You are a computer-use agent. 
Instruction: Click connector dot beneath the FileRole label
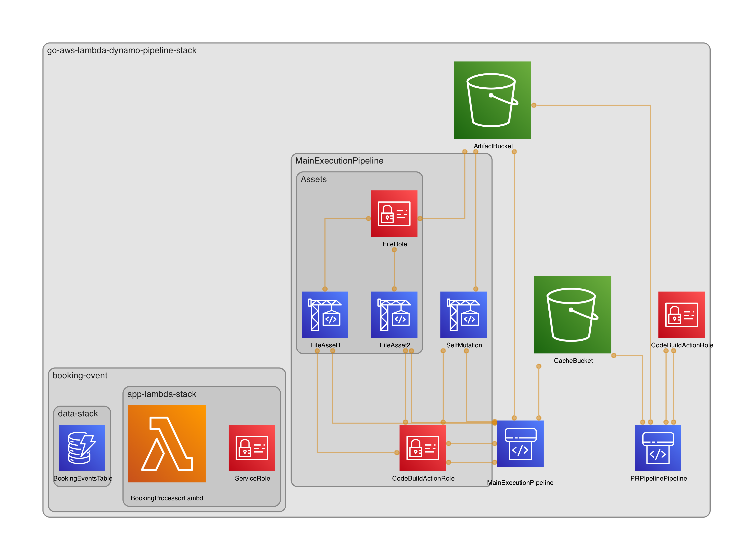tap(394, 250)
